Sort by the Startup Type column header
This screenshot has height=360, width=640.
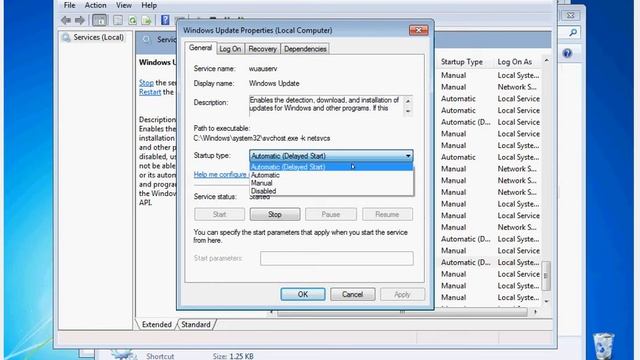[x=462, y=62]
